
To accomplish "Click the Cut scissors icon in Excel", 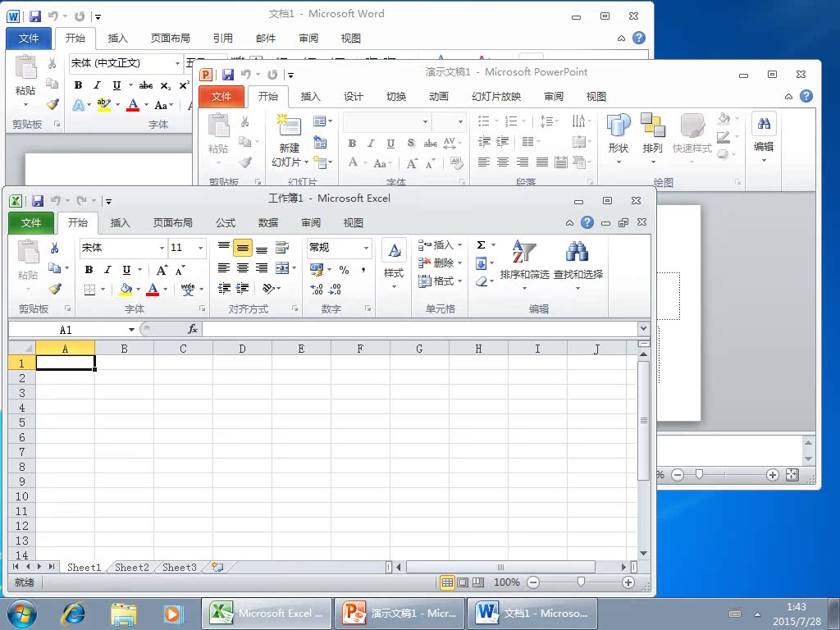I will [54, 248].
